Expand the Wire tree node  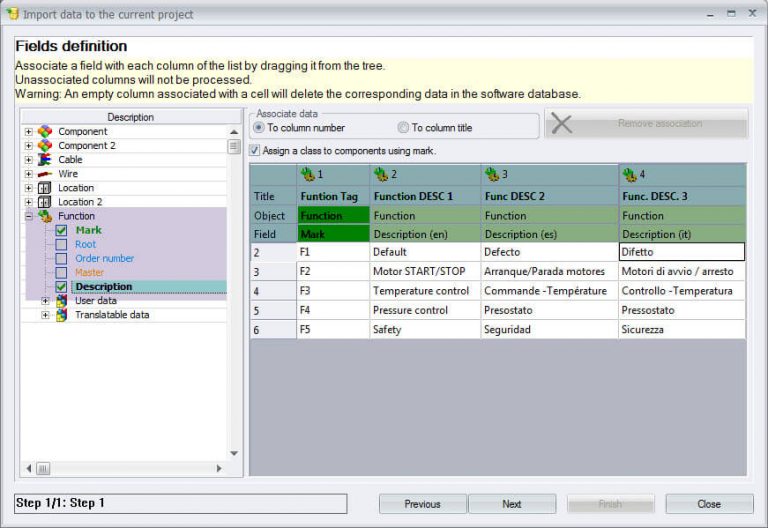coord(28,174)
